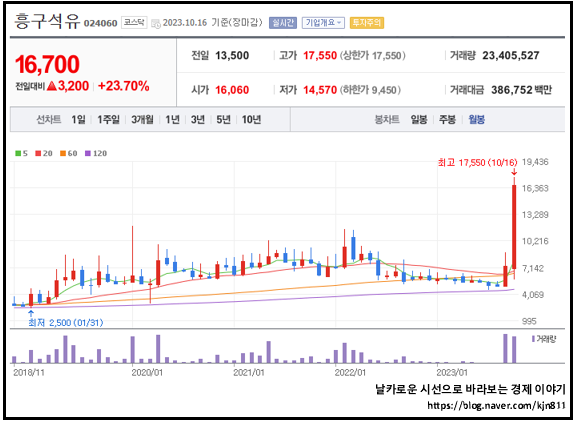The image size is (574, 424).
Task: Click the previous close value 13,500
Action: tap(232, 56)
